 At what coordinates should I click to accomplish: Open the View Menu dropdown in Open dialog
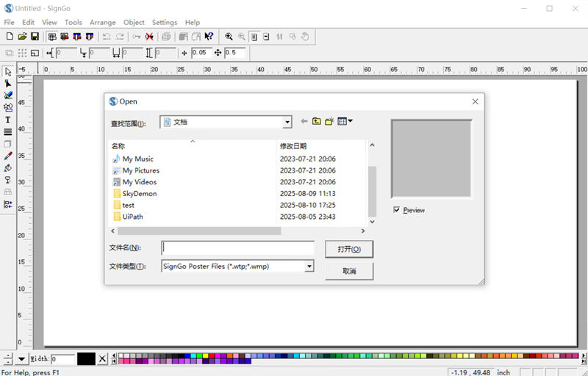click(345, 121)
